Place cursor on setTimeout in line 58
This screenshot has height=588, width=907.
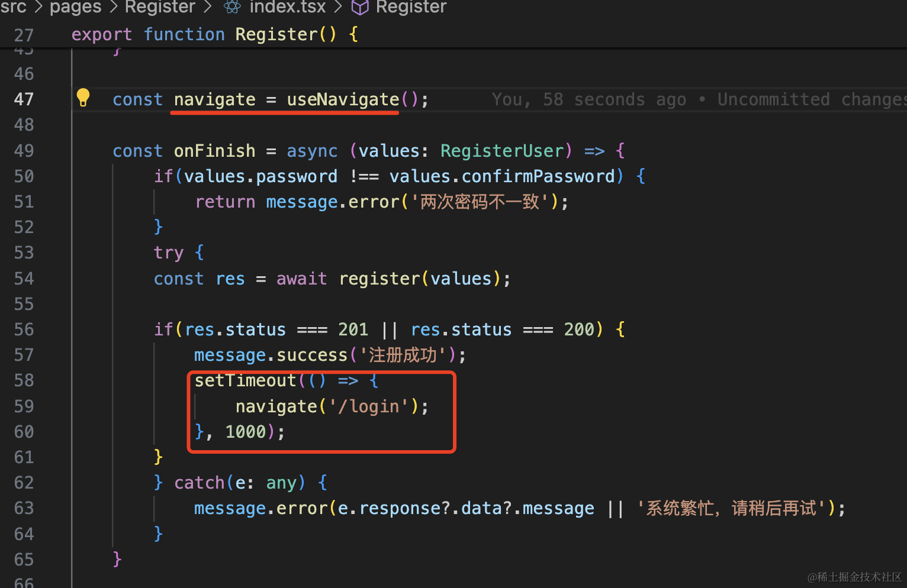click(245, 380)
